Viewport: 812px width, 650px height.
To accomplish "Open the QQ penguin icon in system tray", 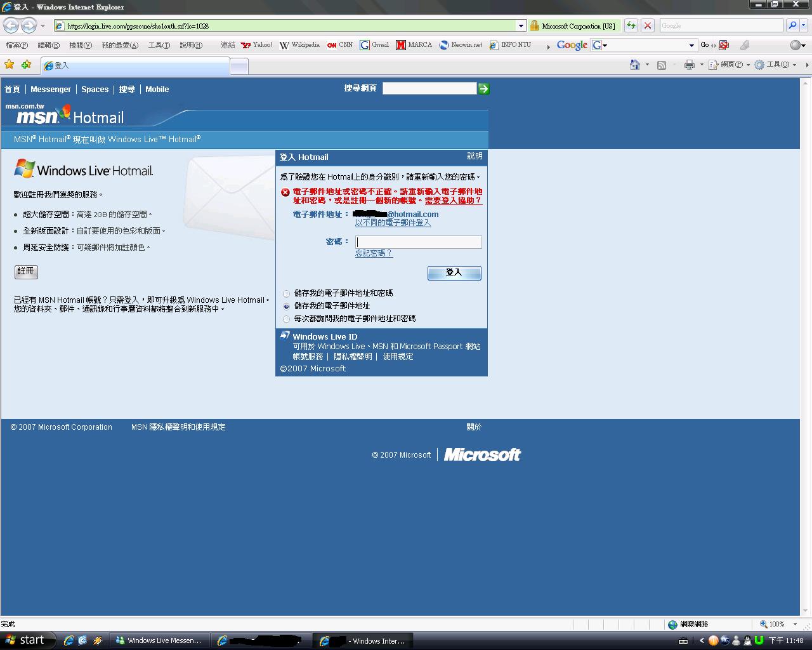I will tap(747, 640).
